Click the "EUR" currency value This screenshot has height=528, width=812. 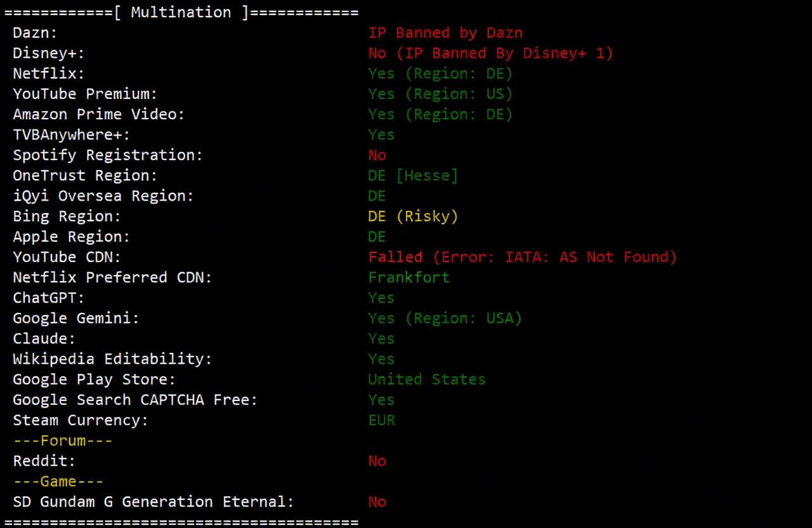point(382,420)
